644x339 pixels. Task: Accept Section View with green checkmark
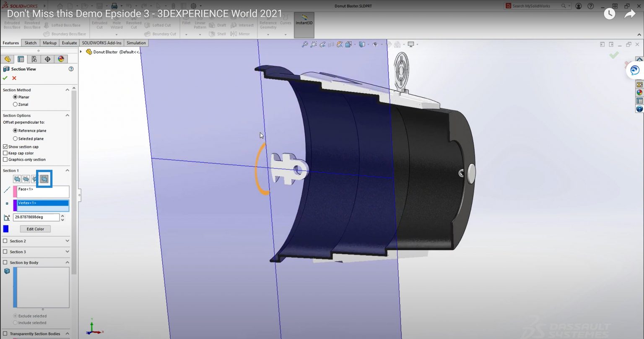[x=5, y=78]
